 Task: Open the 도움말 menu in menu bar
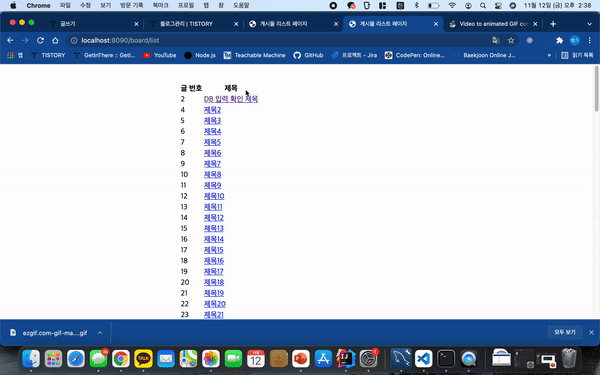pyautogui.click(x=241, y=5)
